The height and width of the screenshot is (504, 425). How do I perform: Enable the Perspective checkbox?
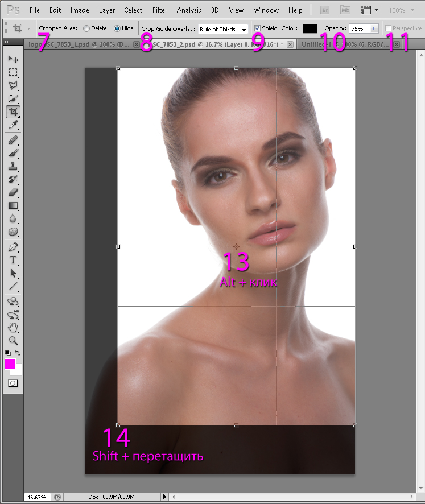[389, 28]
